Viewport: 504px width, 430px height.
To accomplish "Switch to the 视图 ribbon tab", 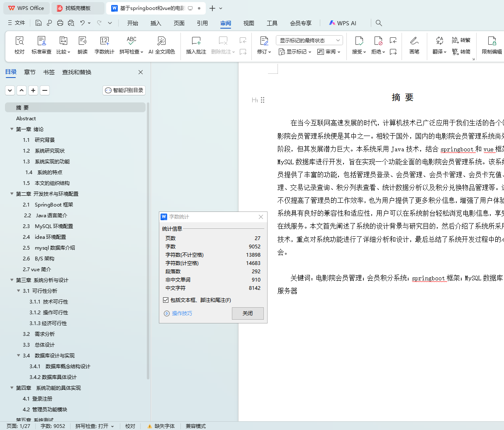I will pyautogui.click(x=248, y=23).
